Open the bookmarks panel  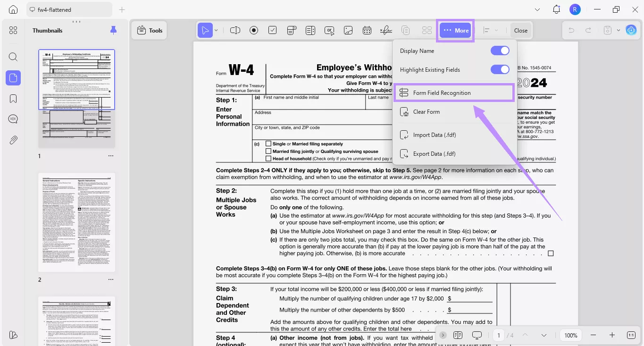[x=13, y=99]
